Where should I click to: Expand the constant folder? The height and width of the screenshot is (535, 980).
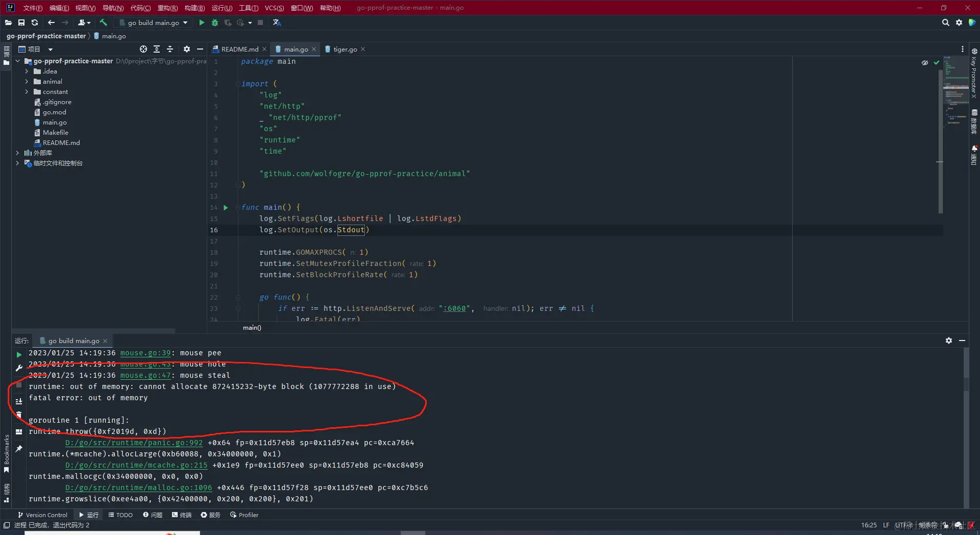[27, 92]
